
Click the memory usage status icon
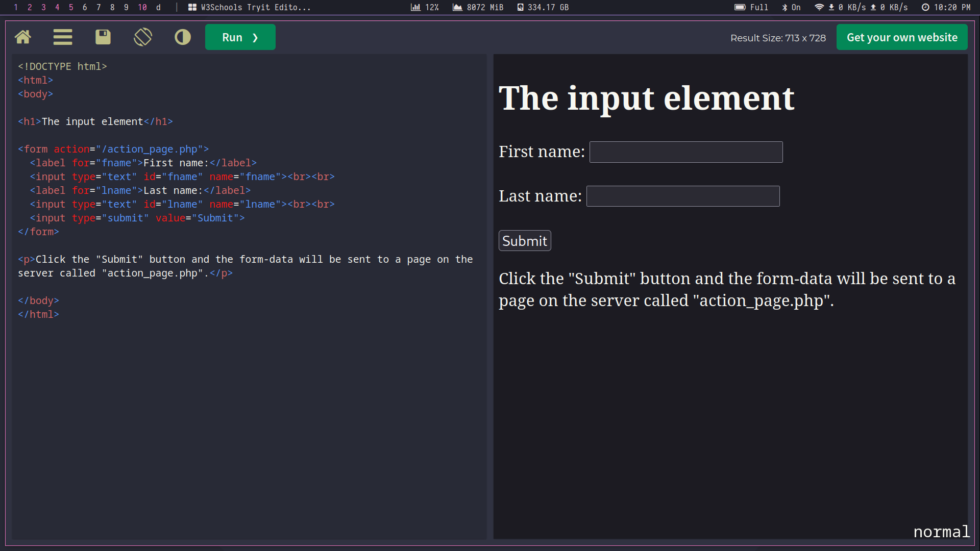pos(457,7)
